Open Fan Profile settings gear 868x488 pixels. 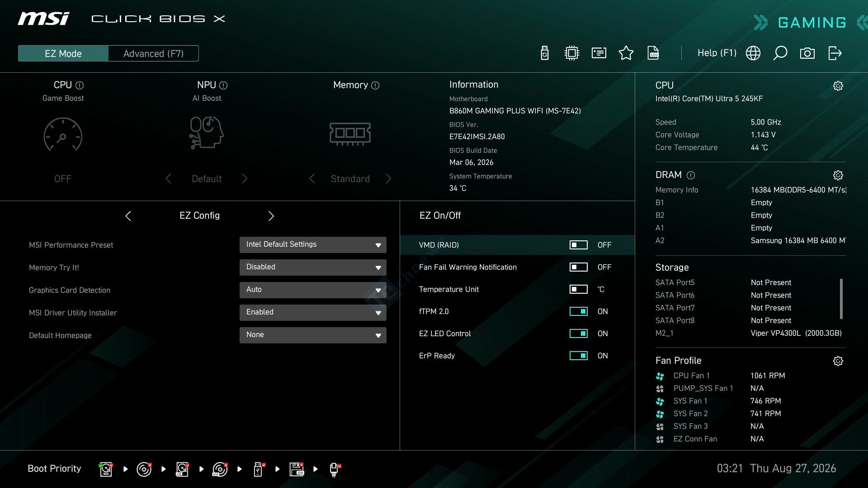point(838,361)
